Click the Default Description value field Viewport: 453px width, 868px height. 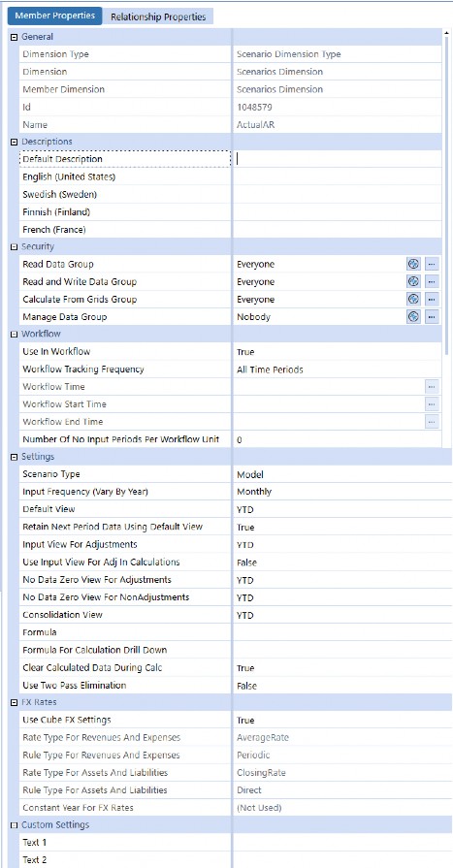[x=337, y=159]
